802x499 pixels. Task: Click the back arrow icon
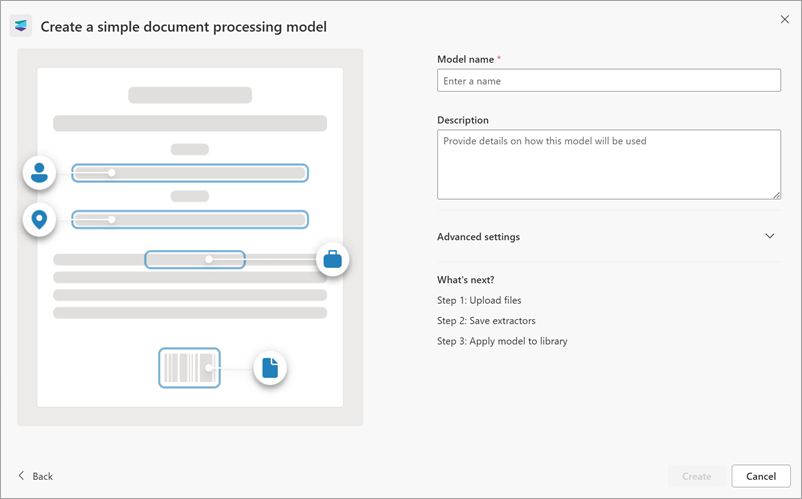(21, 476)
